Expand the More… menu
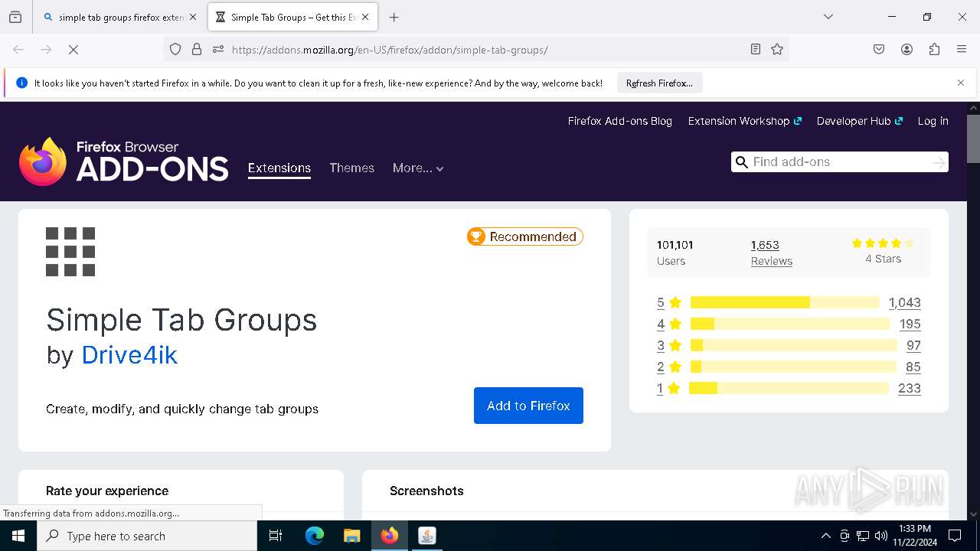The width and height of the screenshot is (980, 551). [418, 168]
